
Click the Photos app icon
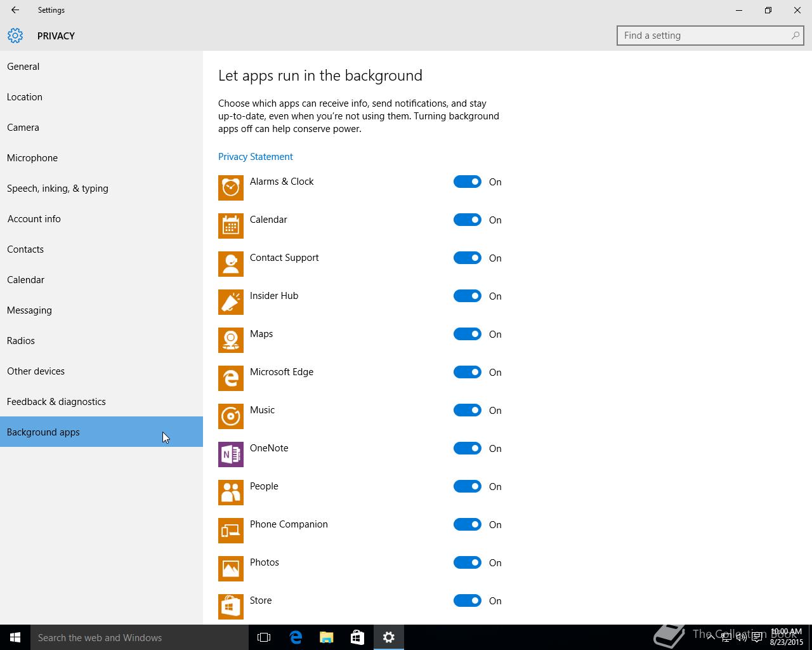tap(231, 569)
